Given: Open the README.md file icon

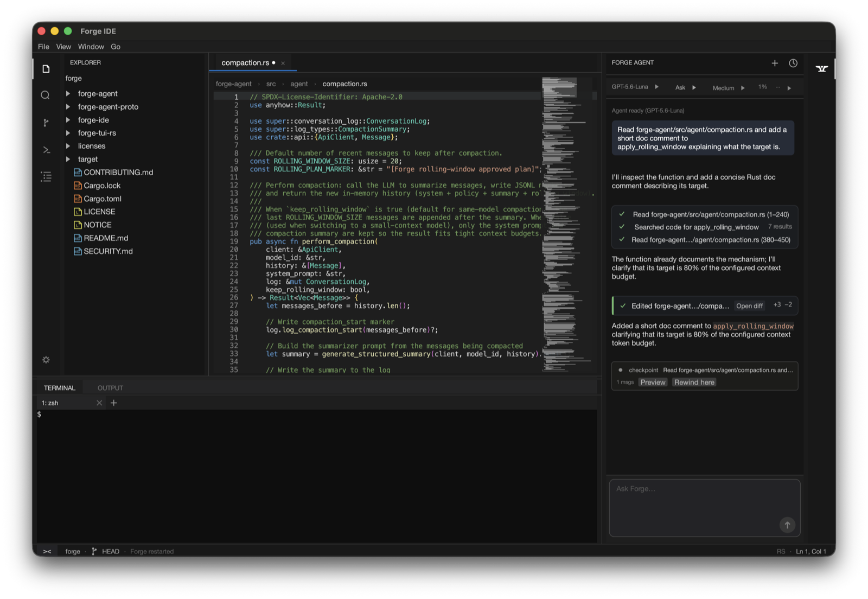Looking at the screenshot, I should click(78, 238).
